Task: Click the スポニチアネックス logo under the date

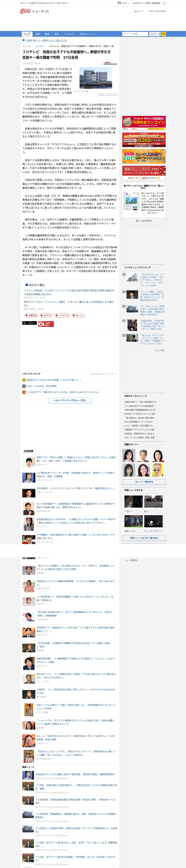Action: click(110, 63)
